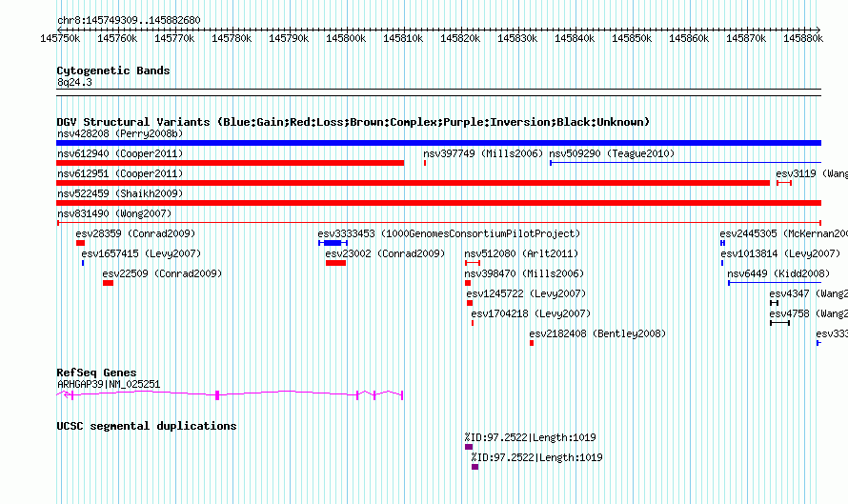Click the 145840k ruler position
The height and width of the screenshot is (504, 848).
tap(575, 38)
